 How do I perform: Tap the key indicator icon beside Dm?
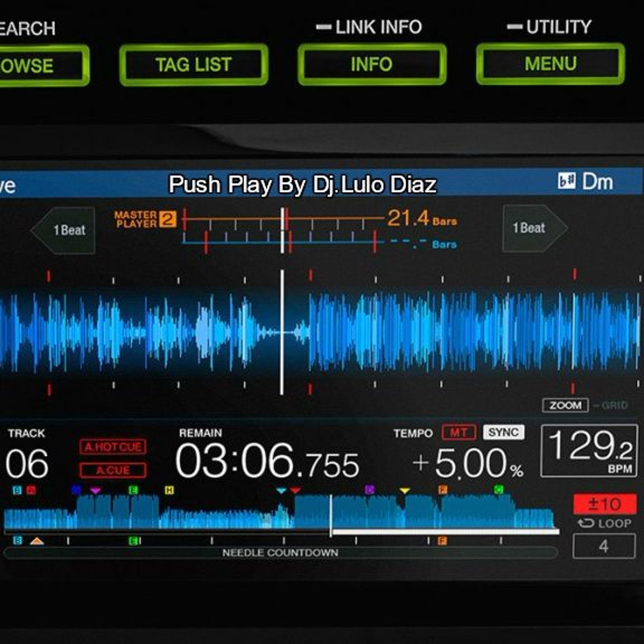(566, 181)
